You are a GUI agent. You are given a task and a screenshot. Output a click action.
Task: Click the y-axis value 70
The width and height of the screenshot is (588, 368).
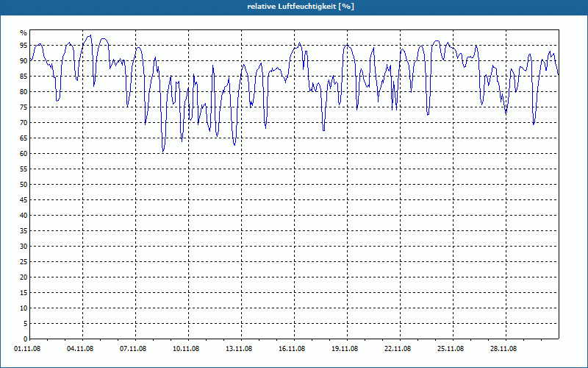coord(24,123)
